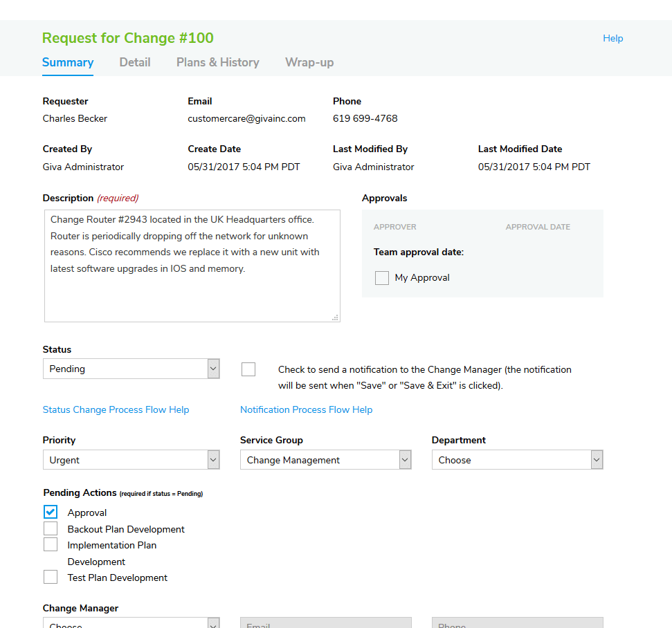The image size is (672, 628).
Task: Switch to the Summary tab
Action: (68, 62)
